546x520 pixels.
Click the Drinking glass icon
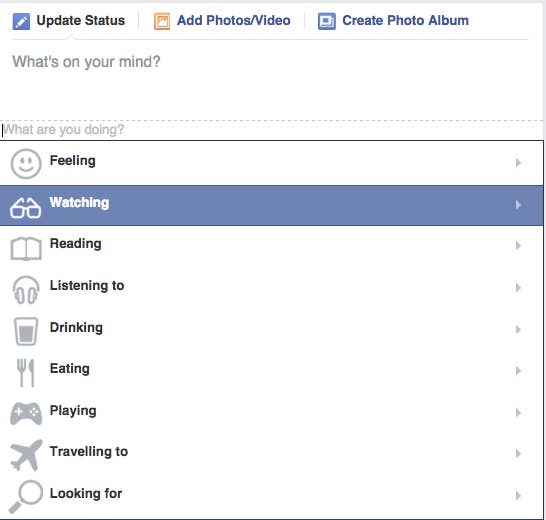pos(26,331)
